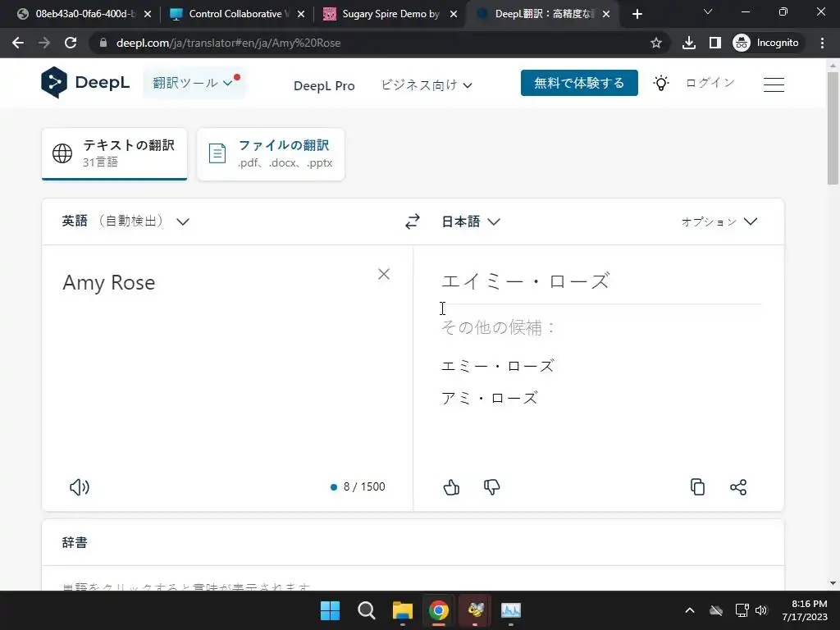Click the 無料で体験する button
The width and height of the screenshot is (840, 630).
pyautogui.click(x=579, y=83)
